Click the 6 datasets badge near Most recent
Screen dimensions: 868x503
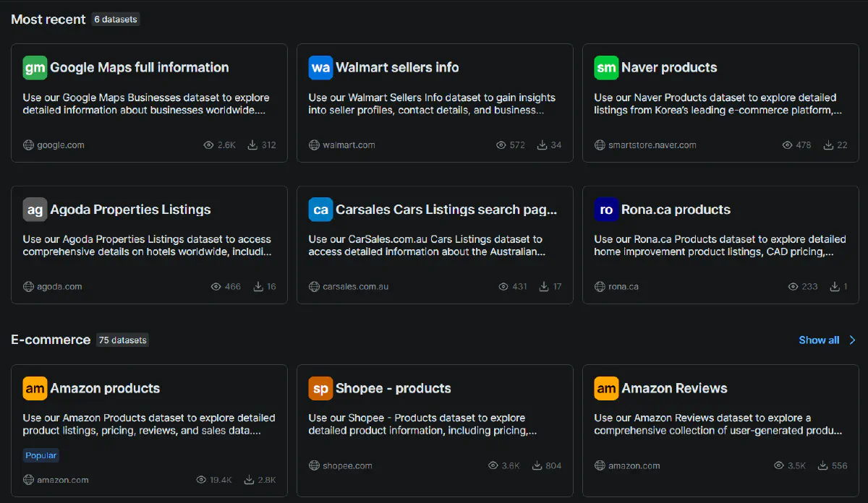pos(115,20)
